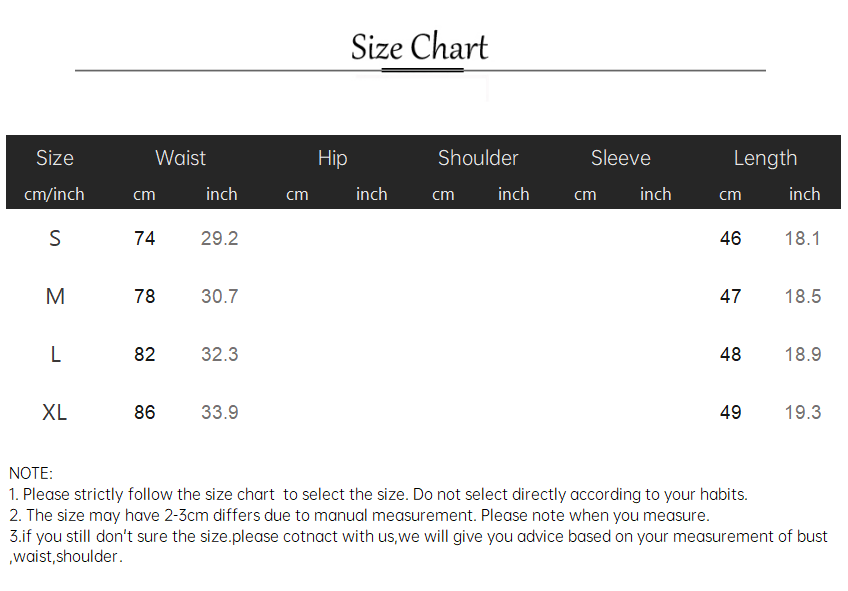Screen dimensions: 848x591
Task: Click waist value 30.7 inch
Action: point(220,296)
